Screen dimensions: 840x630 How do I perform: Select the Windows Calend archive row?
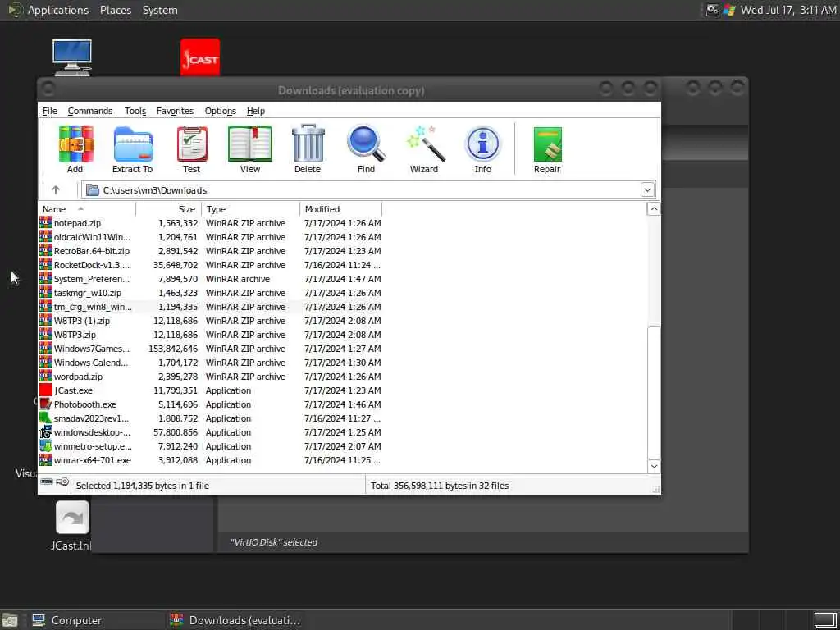(210, 363)
